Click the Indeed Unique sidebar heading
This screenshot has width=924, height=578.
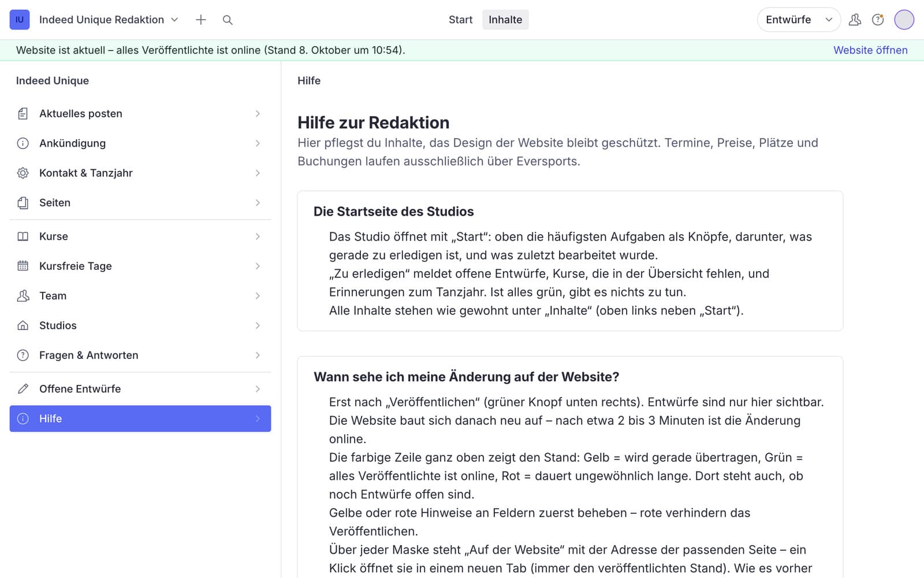(53, 81)
